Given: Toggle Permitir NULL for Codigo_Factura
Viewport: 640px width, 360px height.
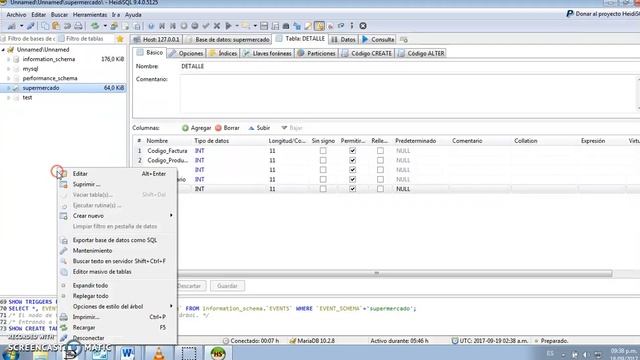Looking at the screenshot, I should (352, 151).
